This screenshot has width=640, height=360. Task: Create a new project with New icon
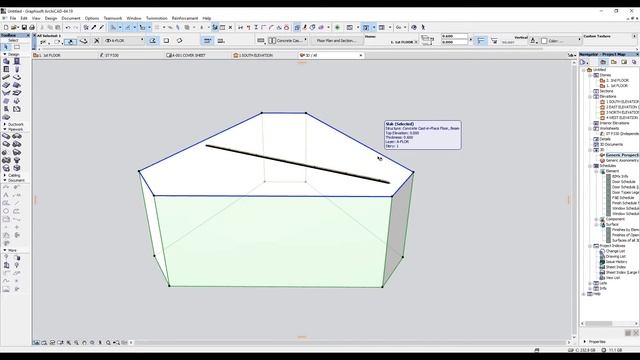pos(6,27)
